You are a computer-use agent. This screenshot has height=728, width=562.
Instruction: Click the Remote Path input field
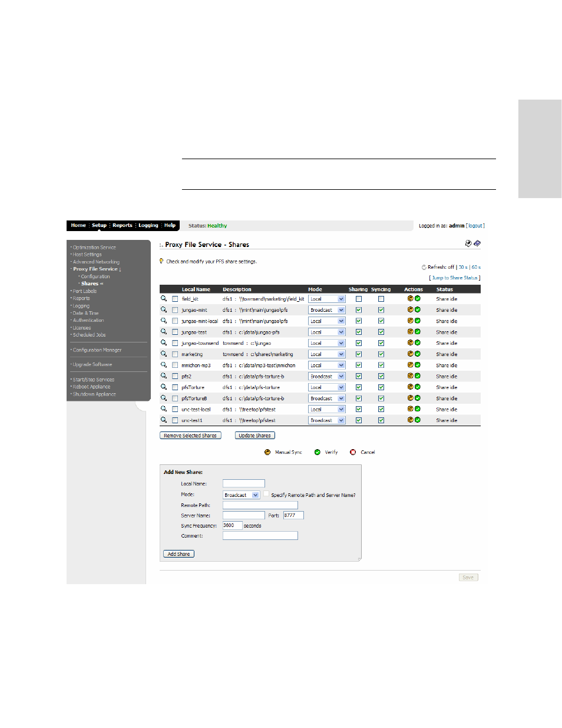(x=260, y=505)
